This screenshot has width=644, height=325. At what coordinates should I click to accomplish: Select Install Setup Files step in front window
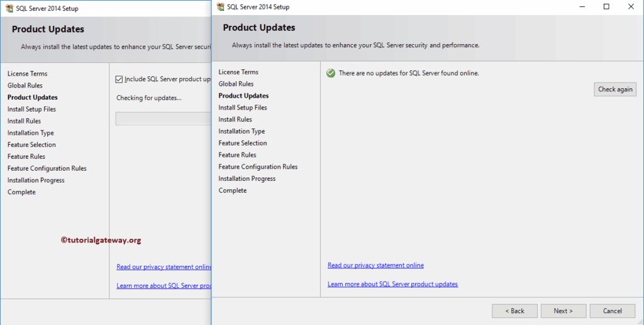(x=243, y=108)
